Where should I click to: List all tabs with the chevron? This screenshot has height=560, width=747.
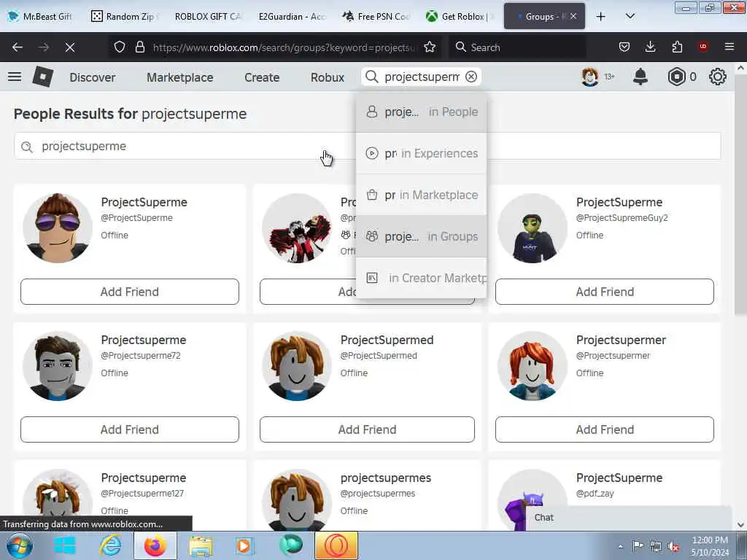630,16
